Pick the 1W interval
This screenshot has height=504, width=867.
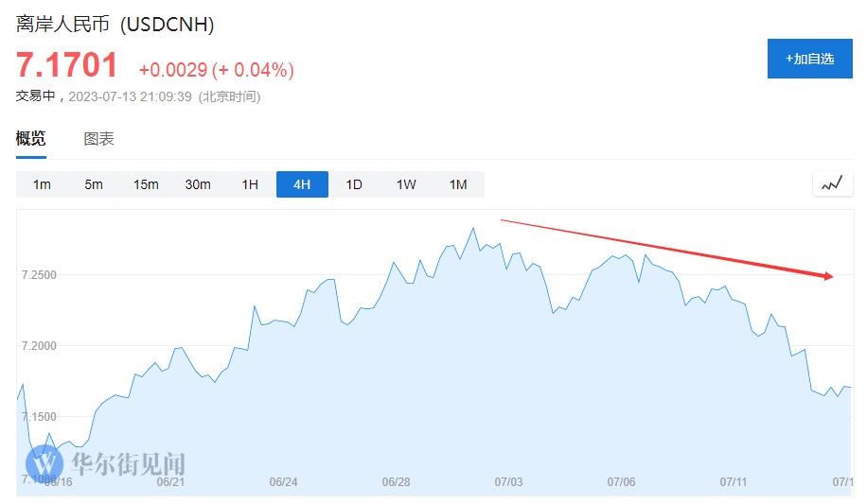(x=406, y=184)
